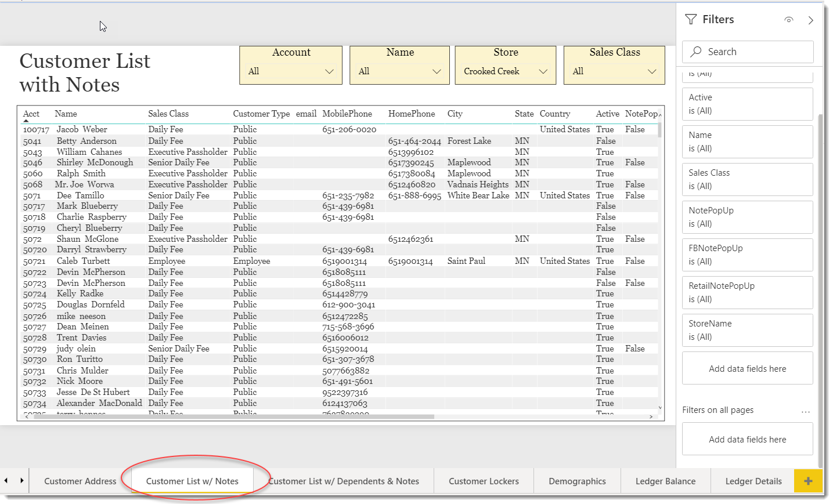The width and height of the screenshot is (833, 504).
Task: Click the page-level Add data fields here well
Action: click(747, 368)
